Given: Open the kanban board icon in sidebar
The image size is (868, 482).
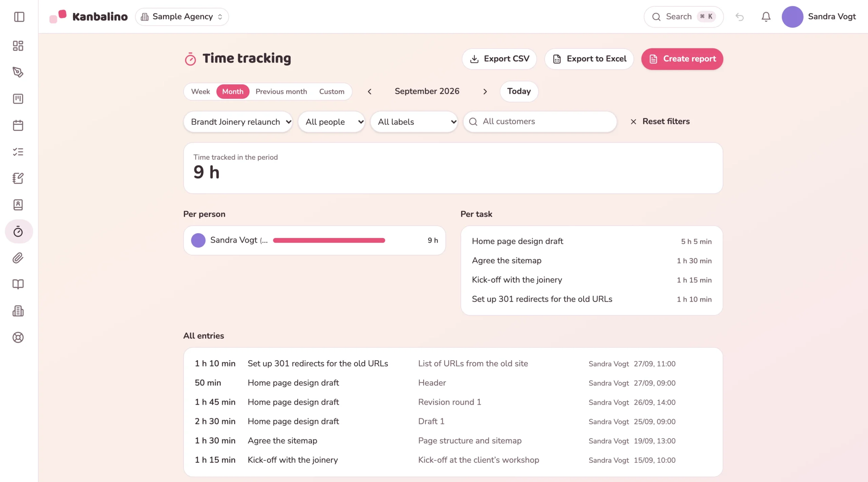Looking at the screenshot, I should pyautogui.click(x=18, y=99).
